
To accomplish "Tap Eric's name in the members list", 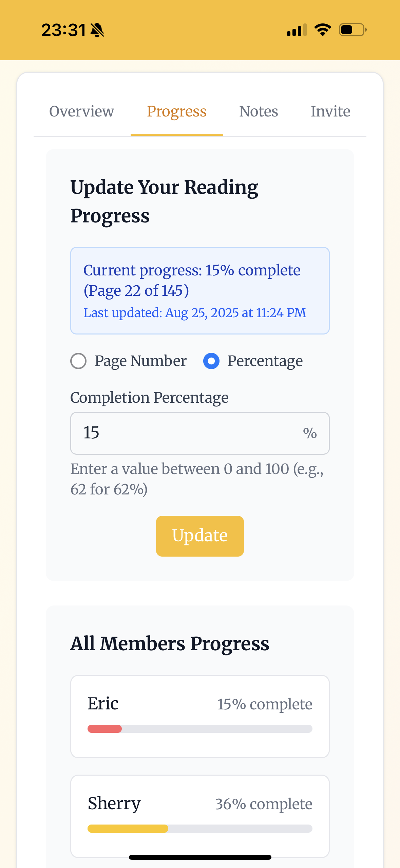I will 103,704.
